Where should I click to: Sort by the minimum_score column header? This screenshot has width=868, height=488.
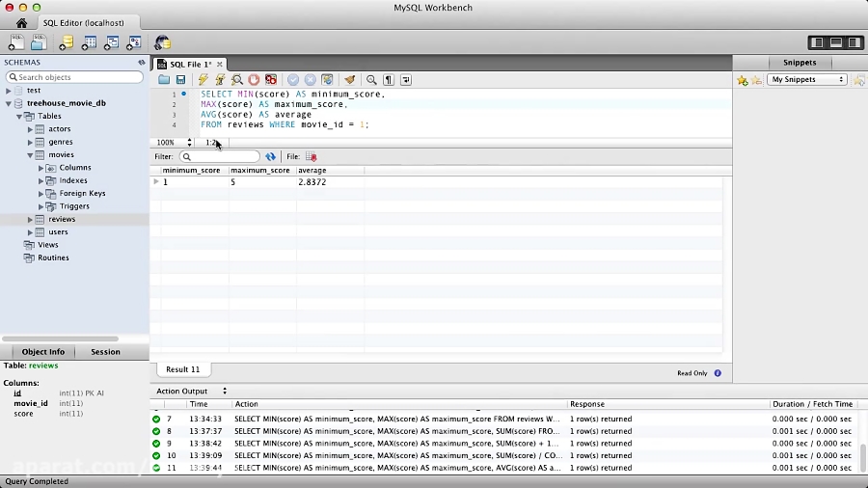194,171
